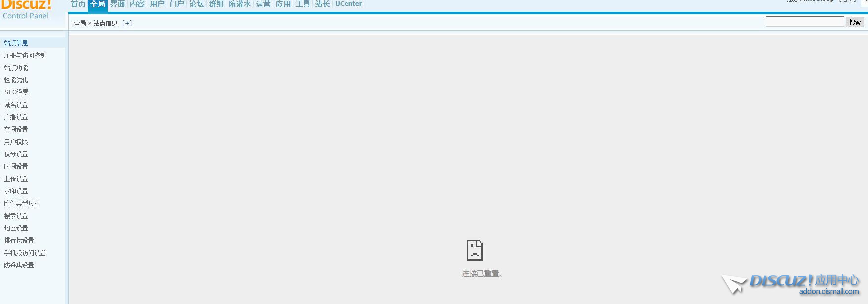868x304 pixels.
Task: Open 域名设置 sidebar item
Action: pyautogui.click(x=16, y=105)
